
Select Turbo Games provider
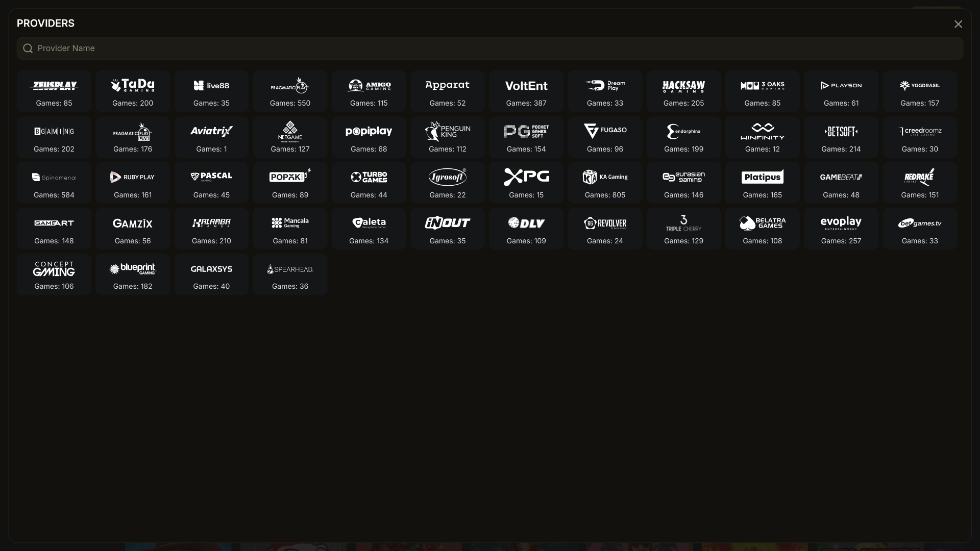pyautogui.click(x=369, y=183)
